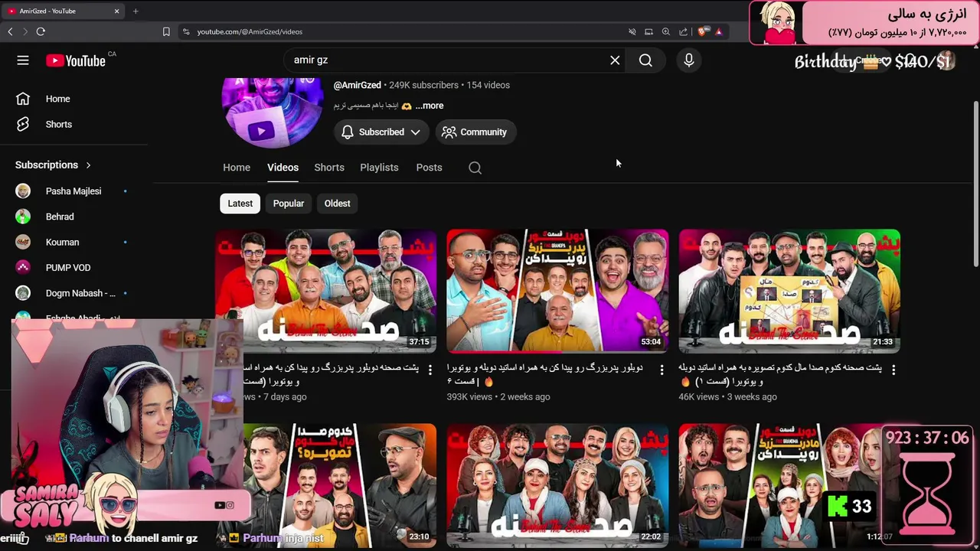Switch to the channel Home tab
Viewport: 980px width, 551px height.
pyautogui.click(x=237, y=168)
